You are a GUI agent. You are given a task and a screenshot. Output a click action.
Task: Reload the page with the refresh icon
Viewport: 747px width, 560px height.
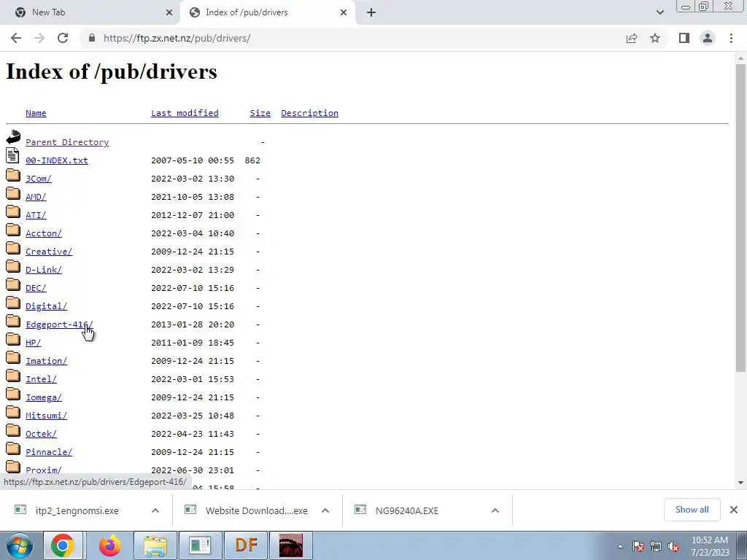(x=63, y=38)
